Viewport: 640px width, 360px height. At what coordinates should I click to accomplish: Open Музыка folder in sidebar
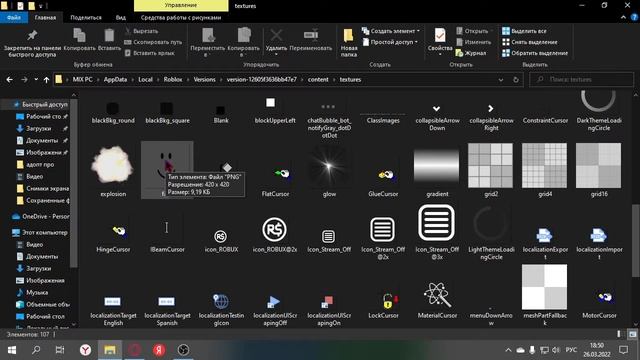[x=33, y=292]
